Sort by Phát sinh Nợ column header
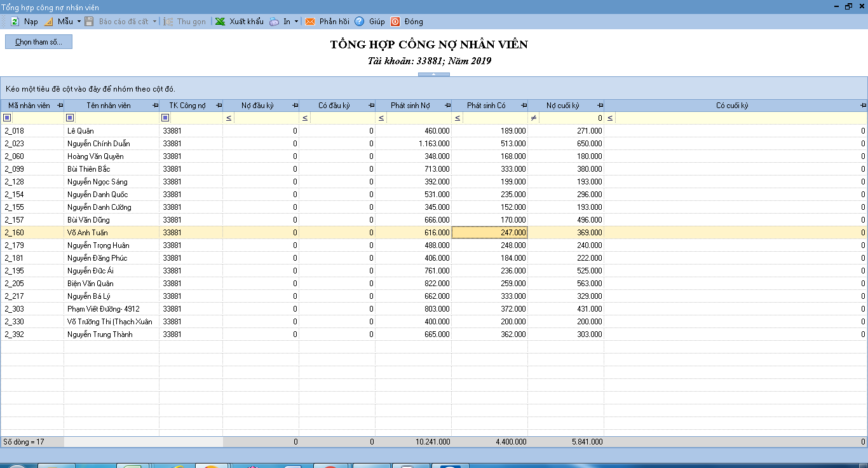This screenshot has height=468, width=868. [410, 106]
